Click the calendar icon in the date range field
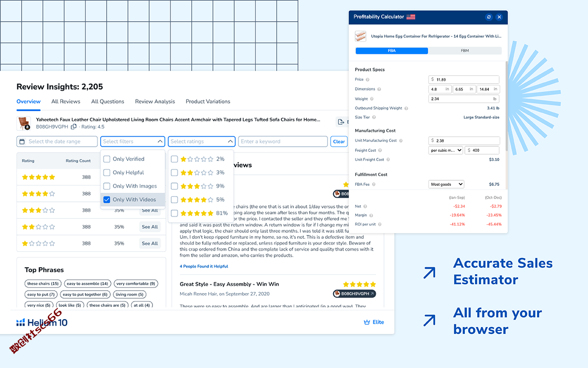 click(22, 141)
